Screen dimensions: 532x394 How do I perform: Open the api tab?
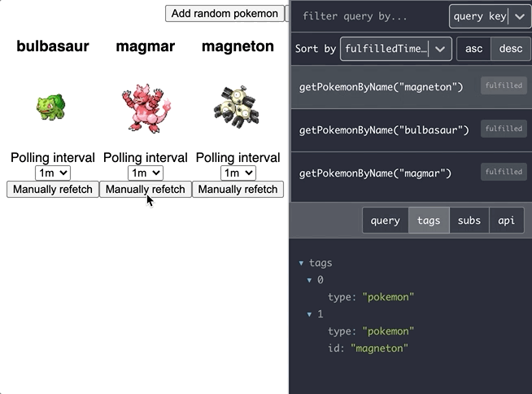pos(506,220)
